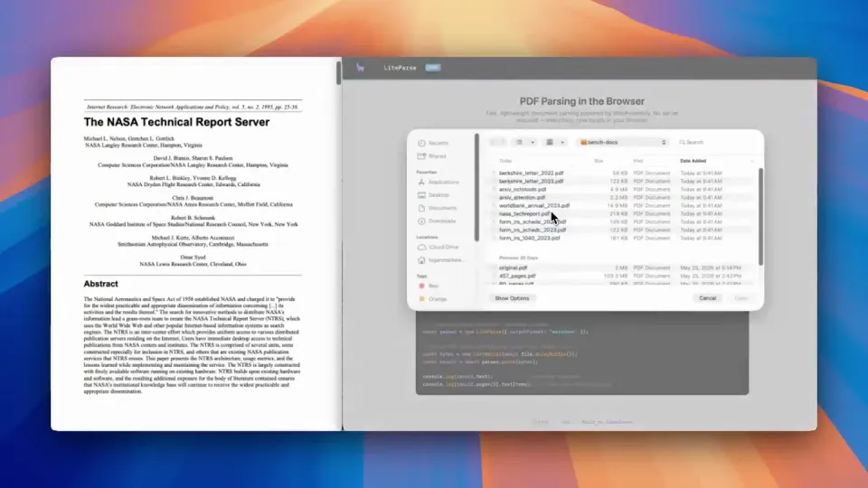Click the dialog sidebar scrollbar

pyautogui.click(x=476, y=188)
